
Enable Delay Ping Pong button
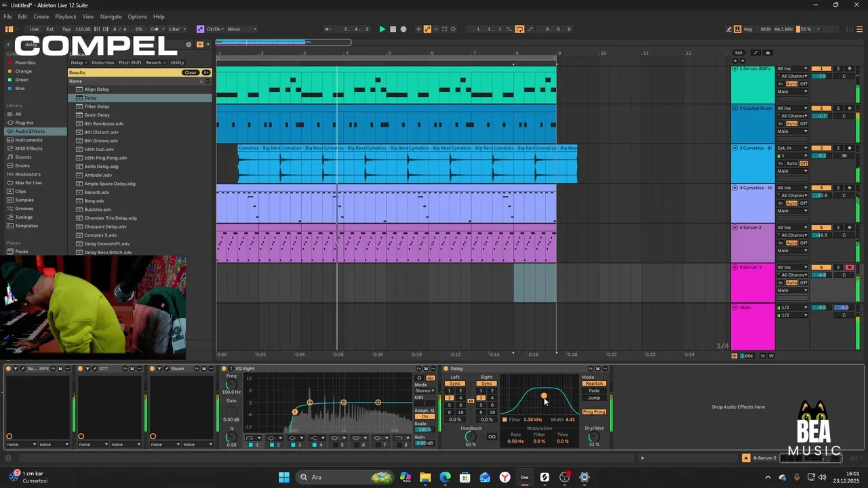point(594,412)
